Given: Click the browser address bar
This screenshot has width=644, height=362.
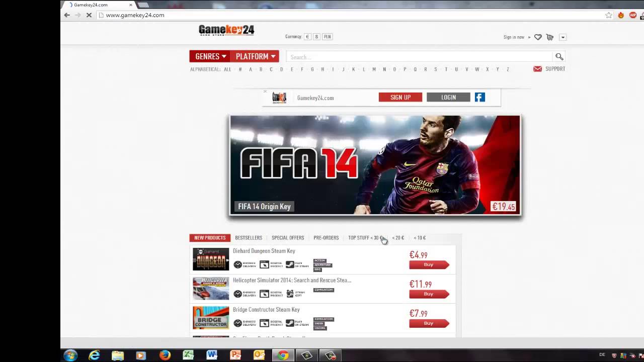Looking at the screenshot, I should (x=352, y=15).
